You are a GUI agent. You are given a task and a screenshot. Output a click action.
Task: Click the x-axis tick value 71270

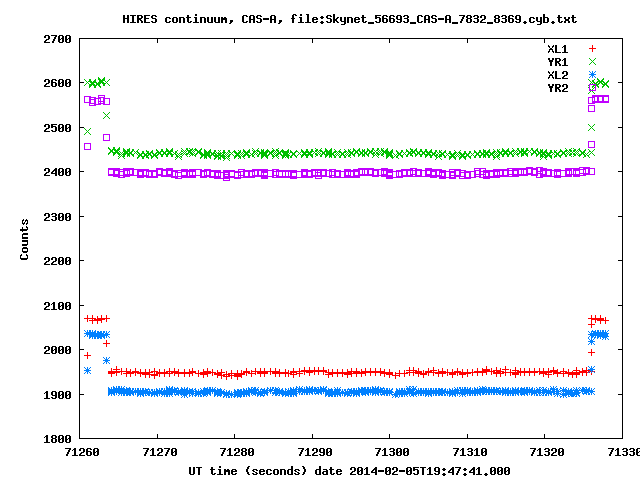pyautogui.click(x=160, y=452)
